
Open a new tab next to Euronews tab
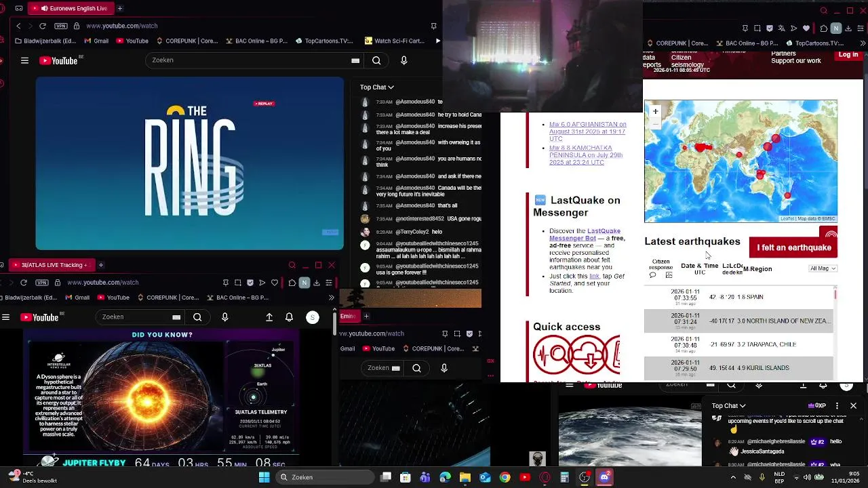(120, 8)
